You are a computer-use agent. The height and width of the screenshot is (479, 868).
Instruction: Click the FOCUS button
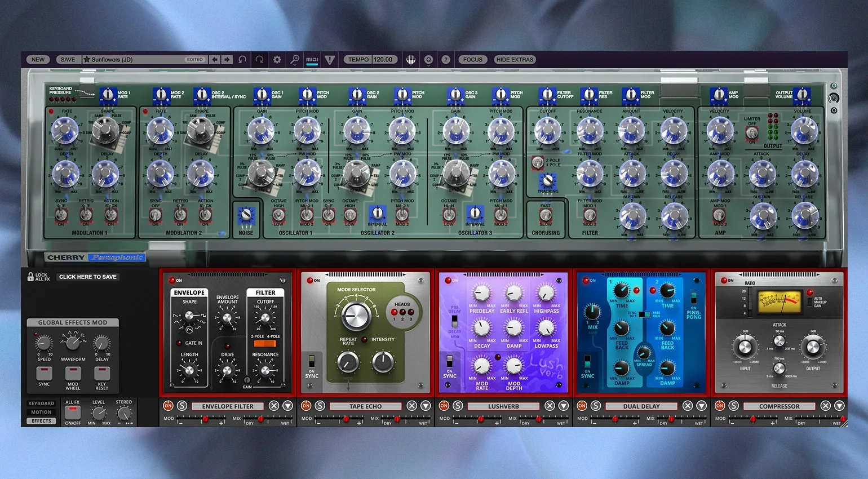click(x=473, y=59)
